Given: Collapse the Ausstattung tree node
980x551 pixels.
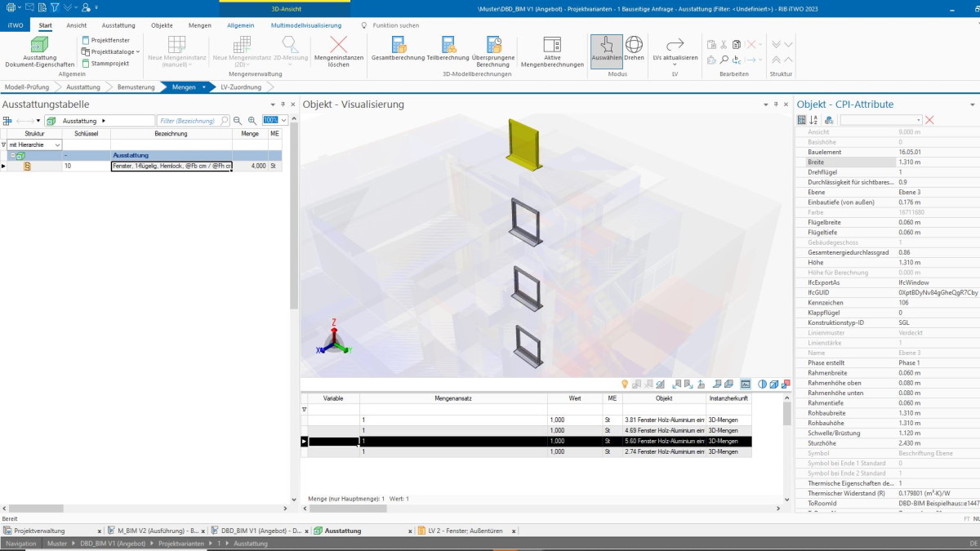Looking at the screenshot, I should 13,155.
